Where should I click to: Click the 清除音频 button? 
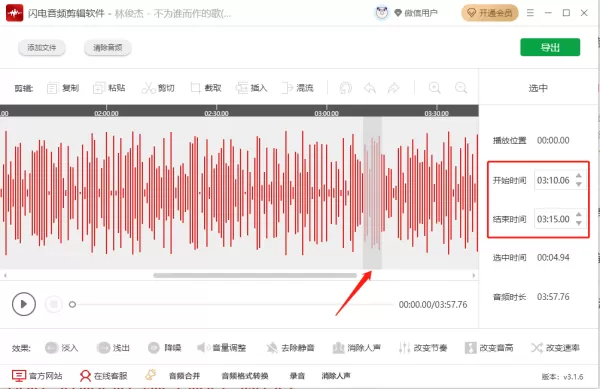[x=108, y=48]
